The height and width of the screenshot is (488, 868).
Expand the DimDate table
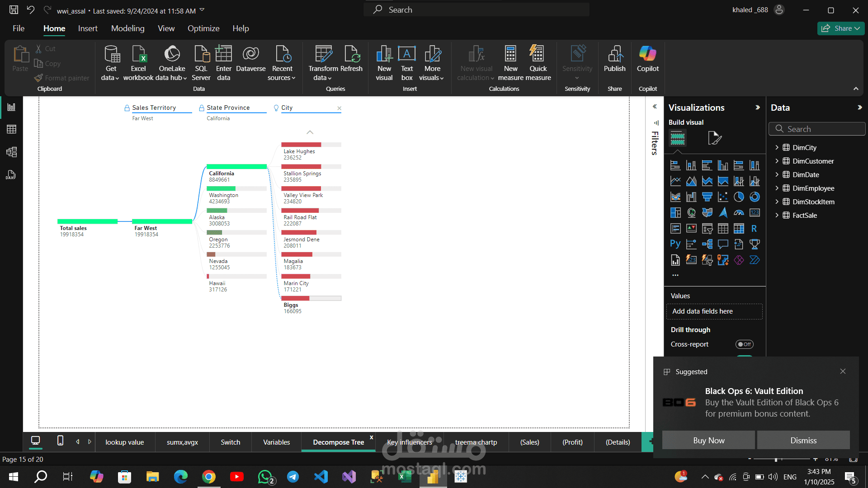pyautogui.click(x=777, y=175)
